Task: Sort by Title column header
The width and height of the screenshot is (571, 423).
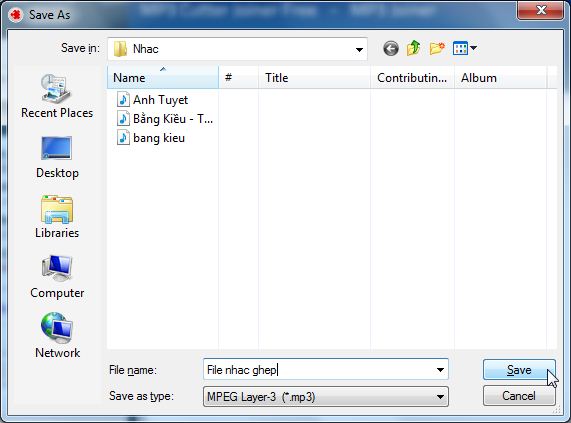Action: 314,78
